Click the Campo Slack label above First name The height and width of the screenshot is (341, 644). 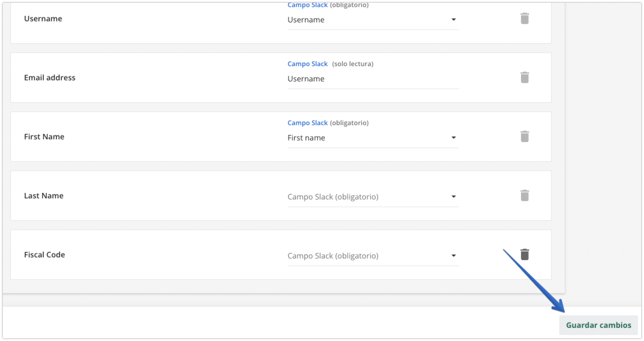[307, 123]
